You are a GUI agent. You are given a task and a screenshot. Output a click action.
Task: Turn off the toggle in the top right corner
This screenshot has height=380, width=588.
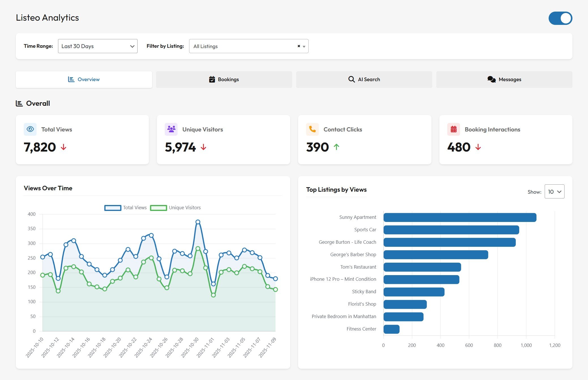(x=560, y=18)
